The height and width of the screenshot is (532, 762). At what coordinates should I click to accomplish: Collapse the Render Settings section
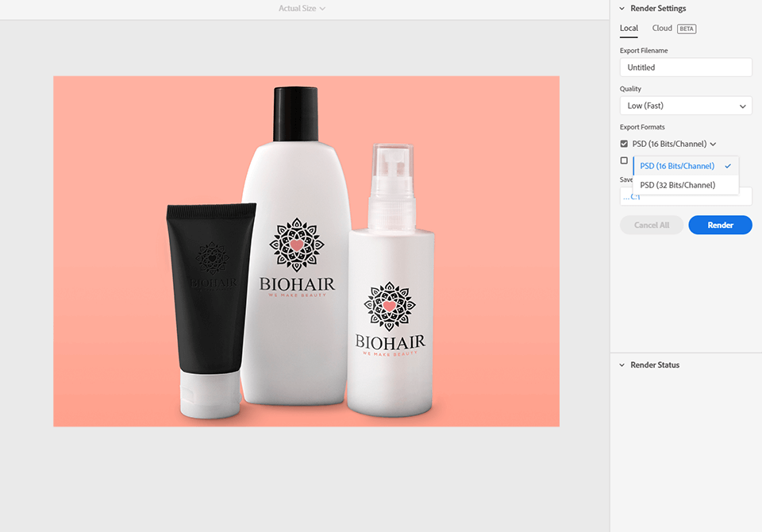tap(622, 9)
